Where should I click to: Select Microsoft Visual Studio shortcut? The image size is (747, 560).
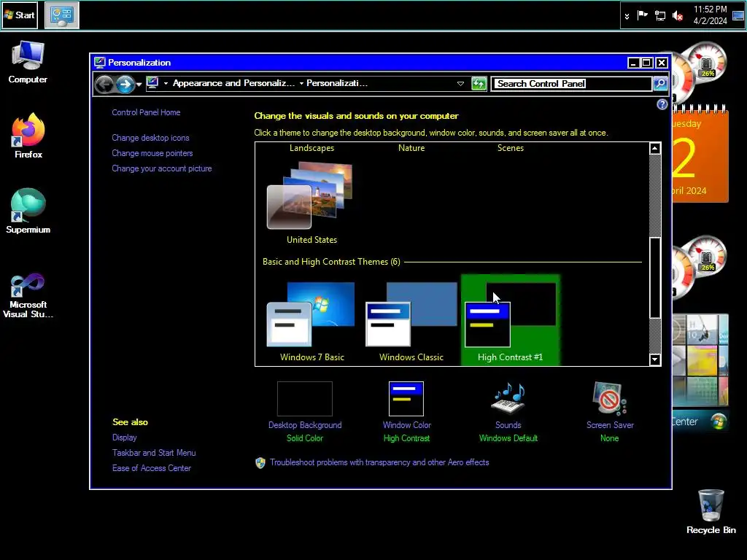28,296
